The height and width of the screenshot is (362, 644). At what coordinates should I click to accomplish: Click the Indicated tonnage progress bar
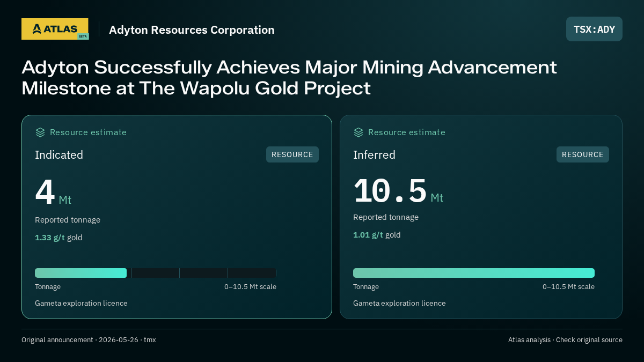(156, 273)
